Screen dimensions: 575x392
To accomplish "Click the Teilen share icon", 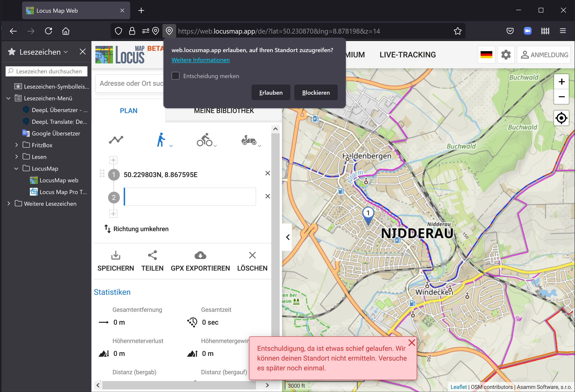I will (x=152, y=255).
